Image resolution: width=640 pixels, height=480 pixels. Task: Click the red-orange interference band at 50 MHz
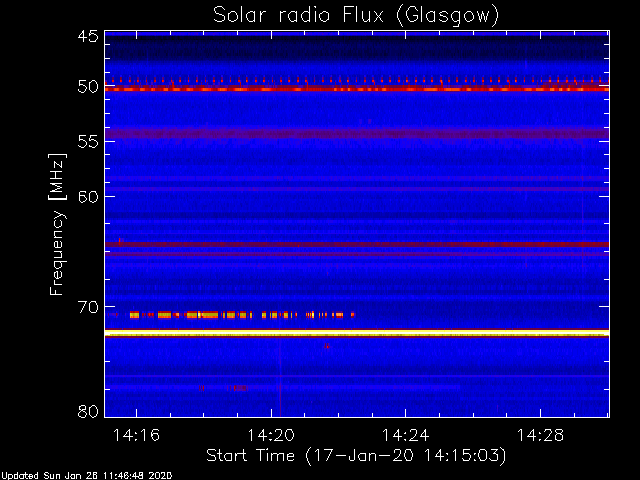click(x=357, y=88)
